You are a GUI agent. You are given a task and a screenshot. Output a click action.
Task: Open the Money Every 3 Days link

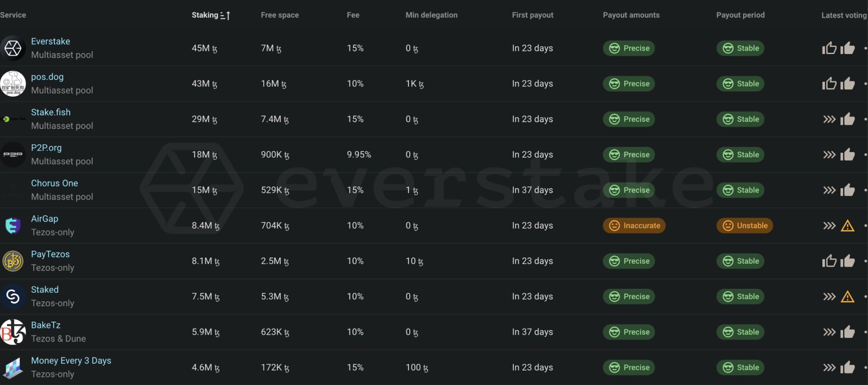(71, 360)
